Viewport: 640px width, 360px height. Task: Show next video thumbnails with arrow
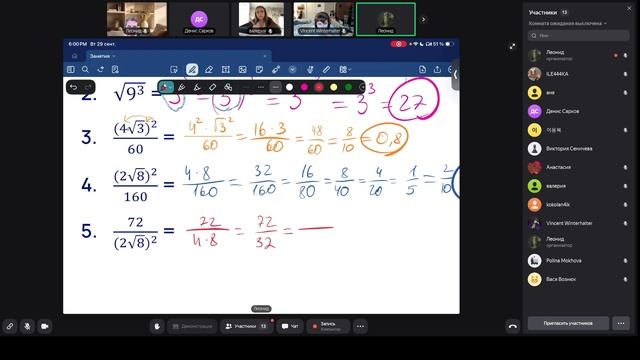[x=423, y=19]
